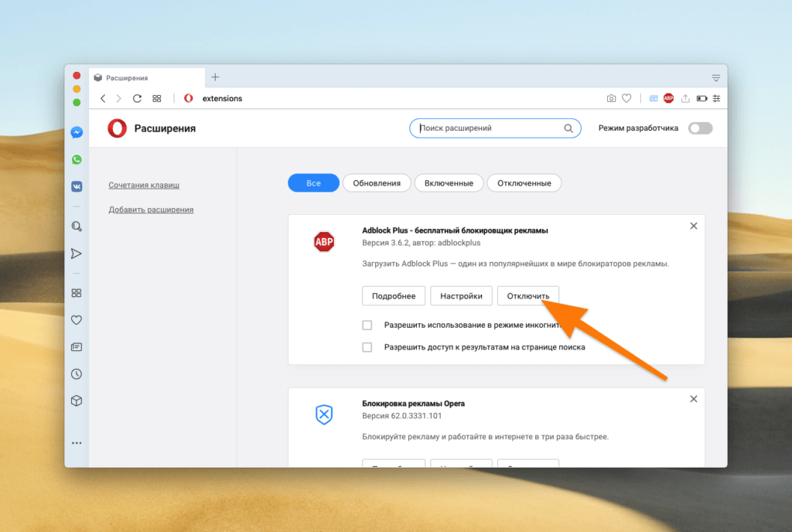Open Speed Dial from sidebar
Image resolution: width=792 pixels, height=532 pixels.
77,293
